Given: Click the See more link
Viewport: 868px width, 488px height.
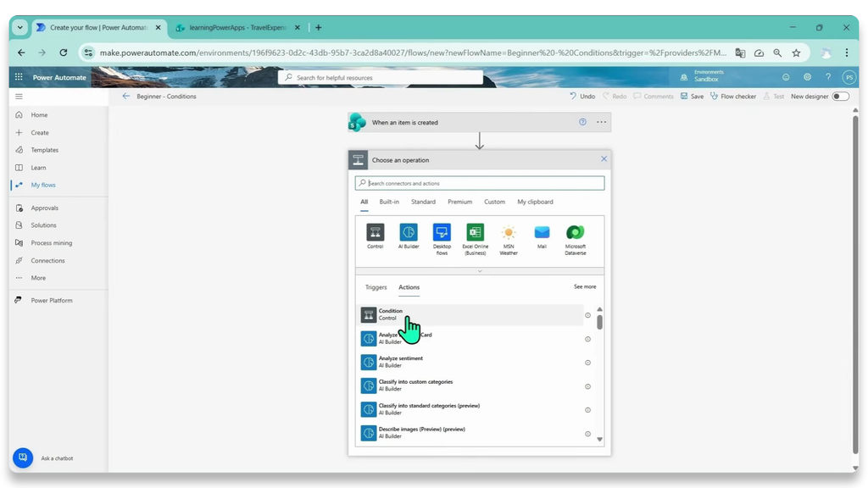Looking at the screenshot, I should [x=585, y=286].
